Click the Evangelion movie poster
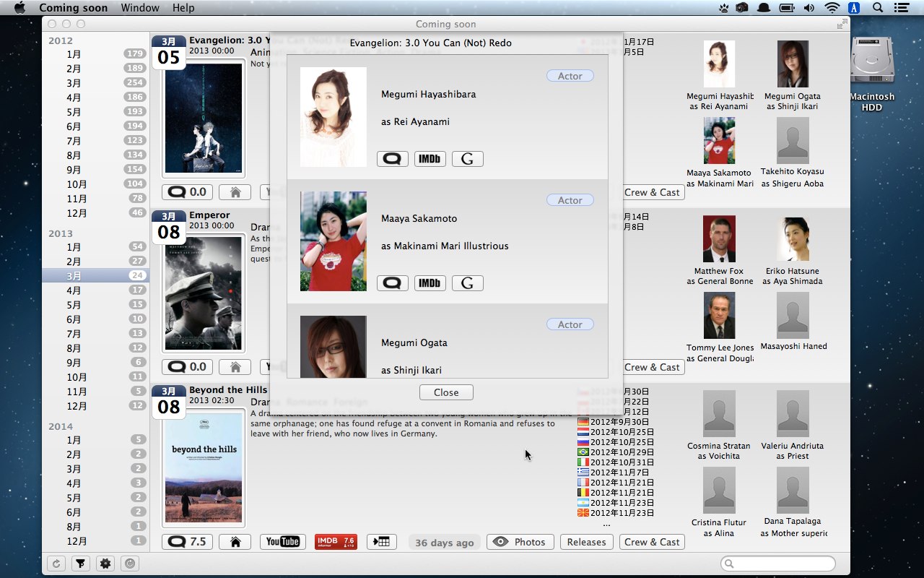Screen dimensions: 924x578 (x=204, y=118)
